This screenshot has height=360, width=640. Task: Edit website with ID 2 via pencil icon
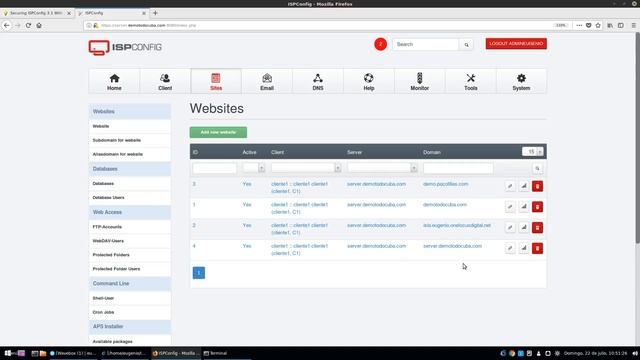coord(510,227)
